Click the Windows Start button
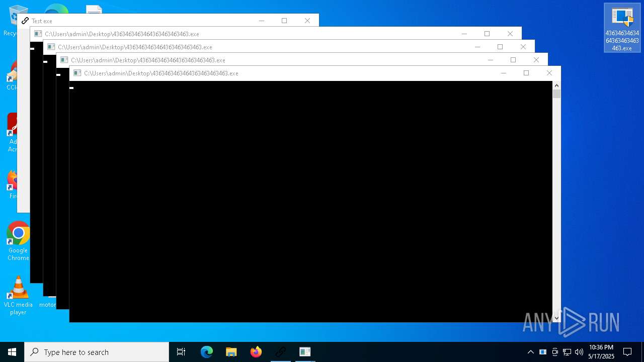 12,352
